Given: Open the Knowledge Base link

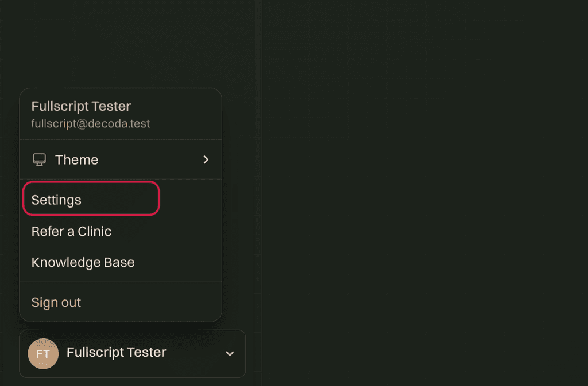Looking at the screenshot, I should [x=121, y=263].
